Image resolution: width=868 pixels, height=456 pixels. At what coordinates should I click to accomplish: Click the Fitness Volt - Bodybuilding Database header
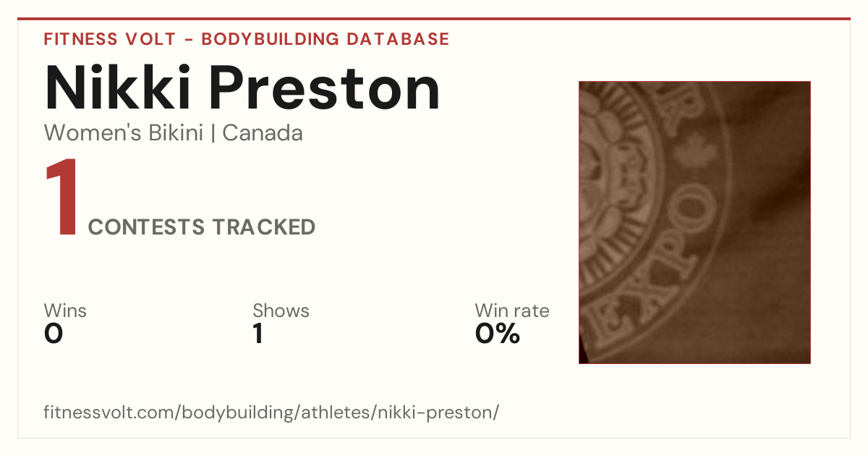click(247, 39)
